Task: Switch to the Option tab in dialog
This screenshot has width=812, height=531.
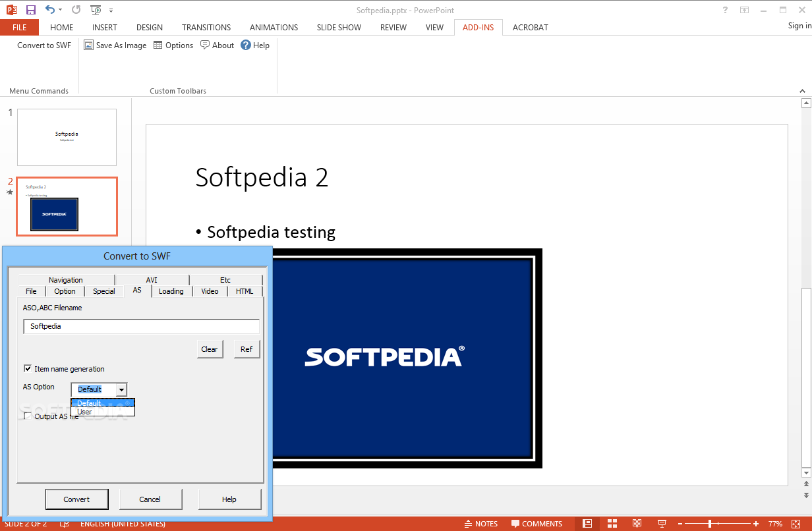Action: [65, 291]
